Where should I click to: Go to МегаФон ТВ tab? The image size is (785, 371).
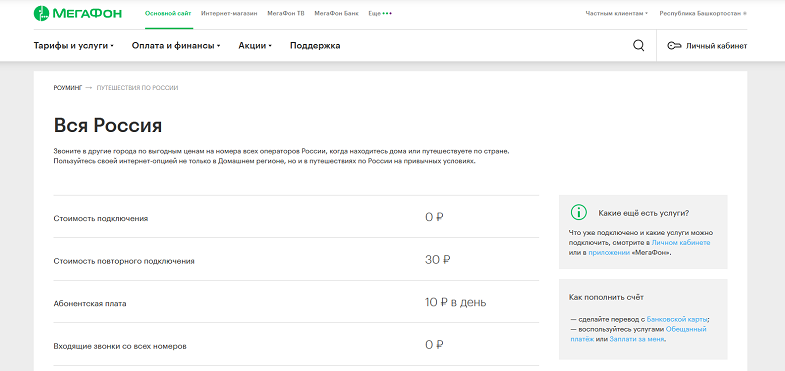click(286, 14)
